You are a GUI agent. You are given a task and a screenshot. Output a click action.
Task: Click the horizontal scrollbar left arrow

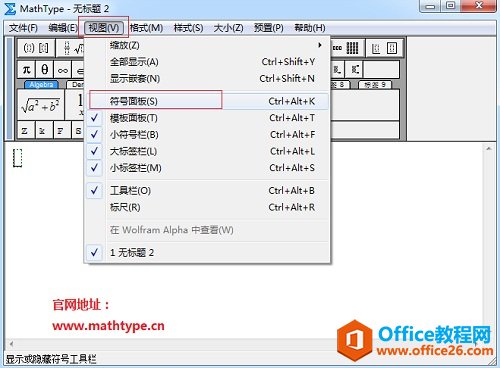point(11,344)
